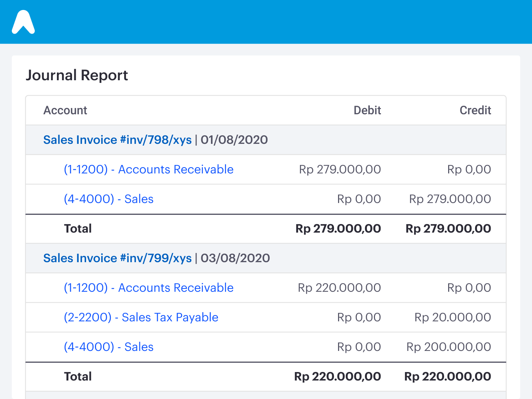Open the (1-1200) Accounts Receivable account from first invoice

(x=149, y=169)
